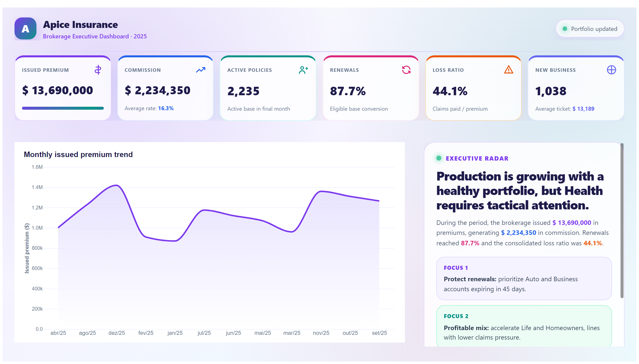Click 'Active base in final month' text
639x364 pixels.
click(259, 109)
